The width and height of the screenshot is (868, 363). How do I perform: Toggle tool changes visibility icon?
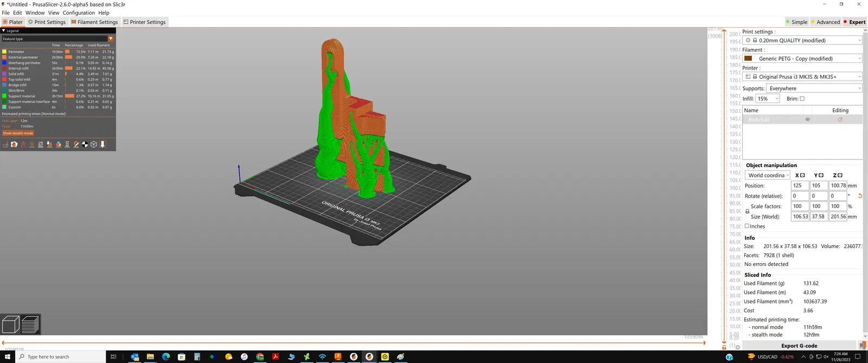[49, 144]
